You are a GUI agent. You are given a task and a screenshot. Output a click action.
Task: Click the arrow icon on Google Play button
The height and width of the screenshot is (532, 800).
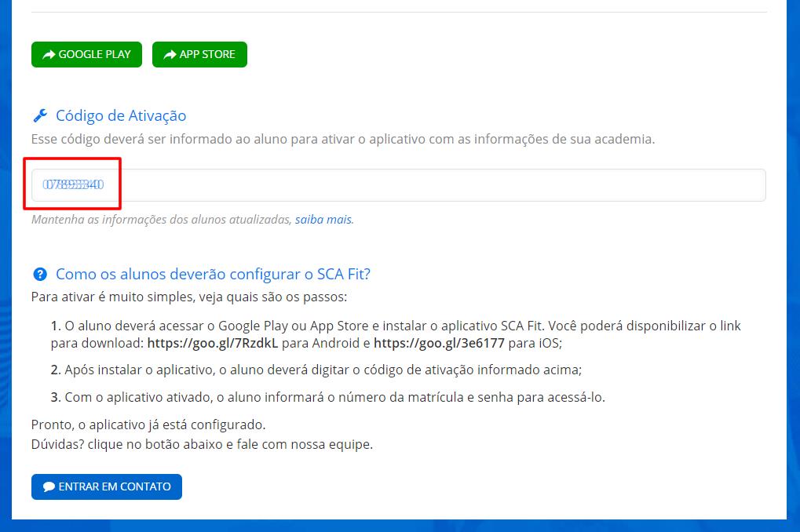[49, 55]
